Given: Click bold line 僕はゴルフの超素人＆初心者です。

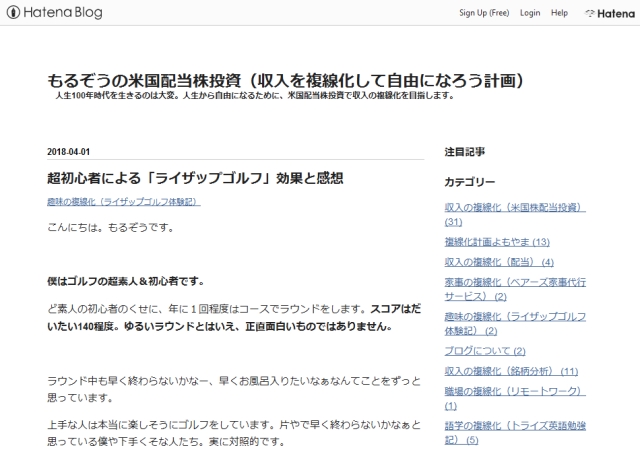Looking at the screenshot, I should pyautogui.click(x=126, y=281).
